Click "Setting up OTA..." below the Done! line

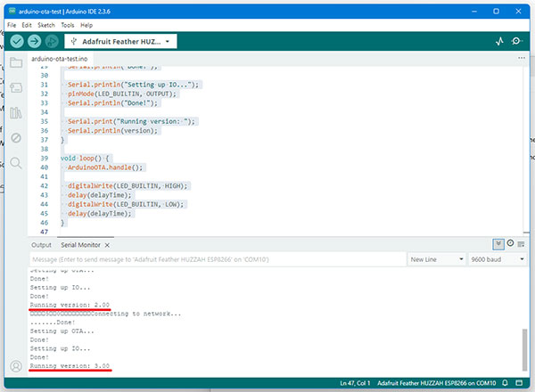coord(62,331)
